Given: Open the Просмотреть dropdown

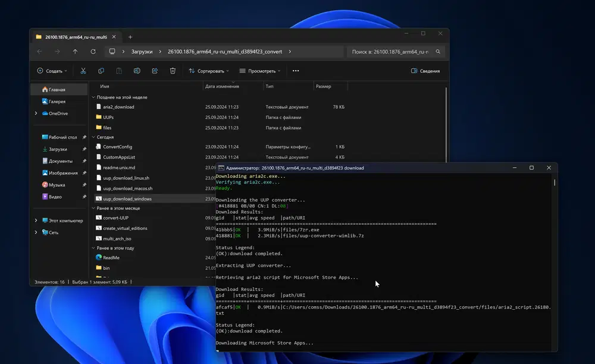Looking at the screenshot, I should coord(259,71).
